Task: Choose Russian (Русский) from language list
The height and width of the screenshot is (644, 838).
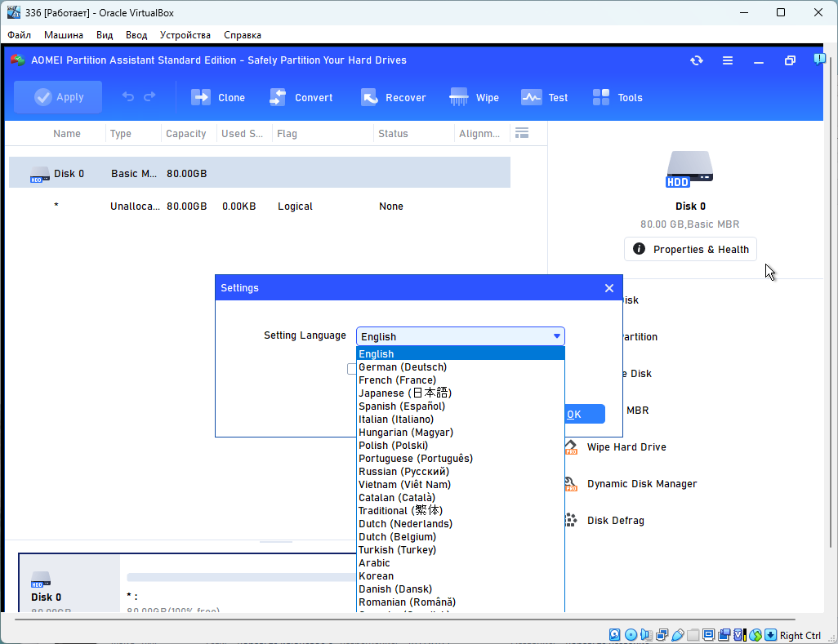Action: click(403, 472)
